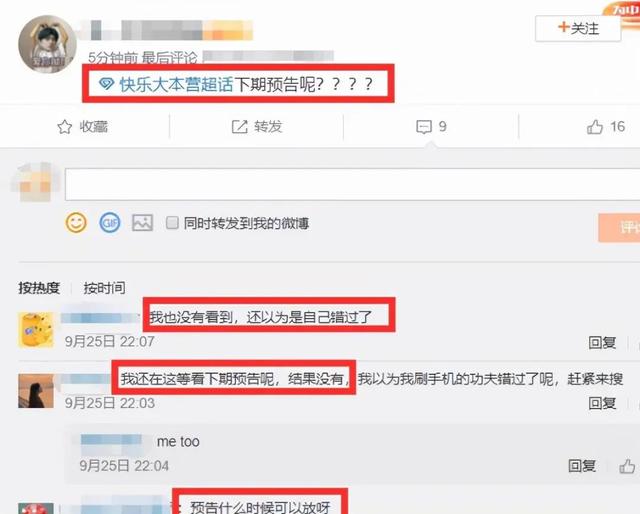
Task: Open the 快乐大本营超话 topic link
Action: point(176,84)
